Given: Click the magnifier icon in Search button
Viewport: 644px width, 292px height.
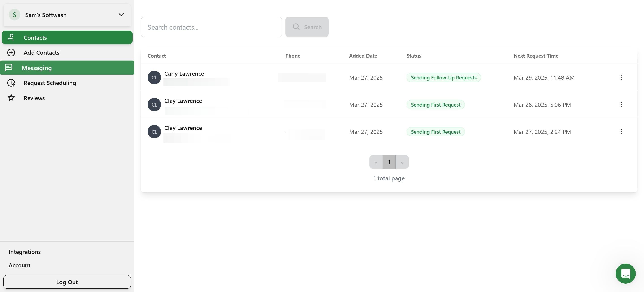Looking at the screenshot, I should [x=296, y=27].
